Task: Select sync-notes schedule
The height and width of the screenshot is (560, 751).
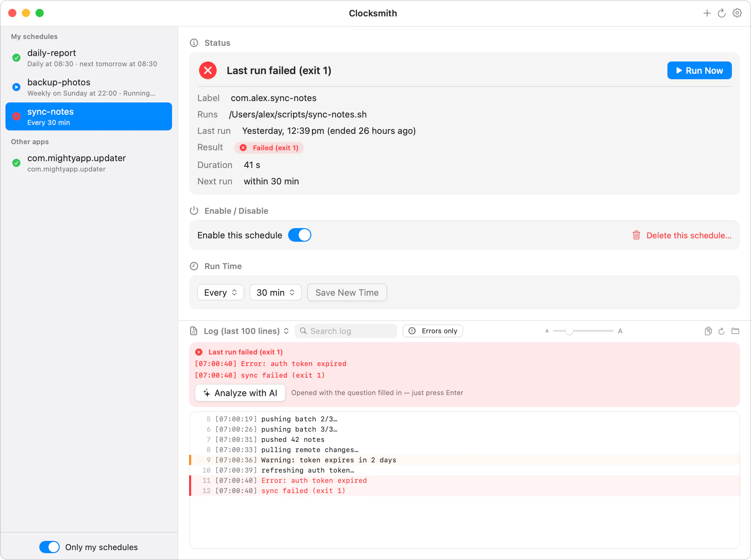Action: 89,116
